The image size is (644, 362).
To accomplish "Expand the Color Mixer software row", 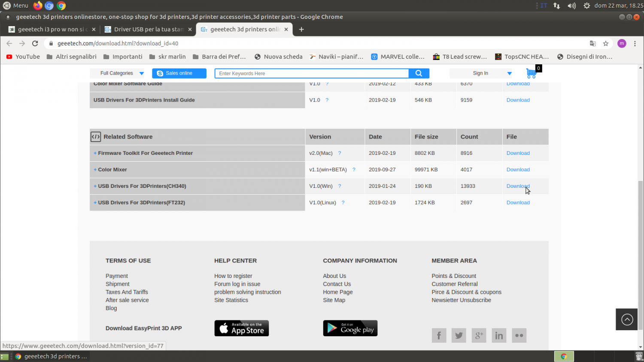I will coord(95,170).
